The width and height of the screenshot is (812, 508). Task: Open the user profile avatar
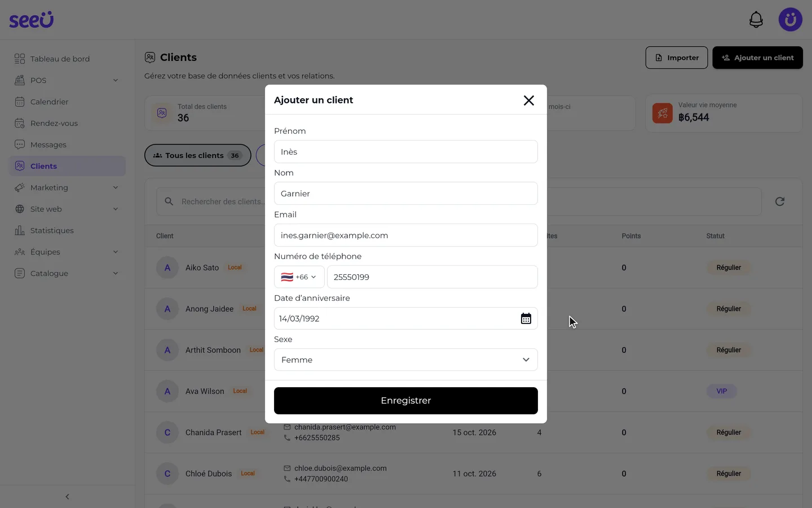pyautogui.click(x=790, y=20)
